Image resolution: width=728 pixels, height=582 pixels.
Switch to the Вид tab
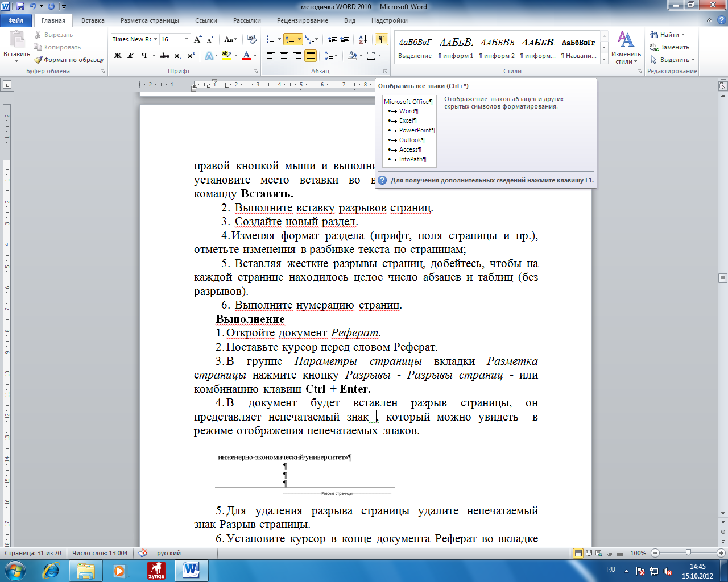tap(350, 20)
